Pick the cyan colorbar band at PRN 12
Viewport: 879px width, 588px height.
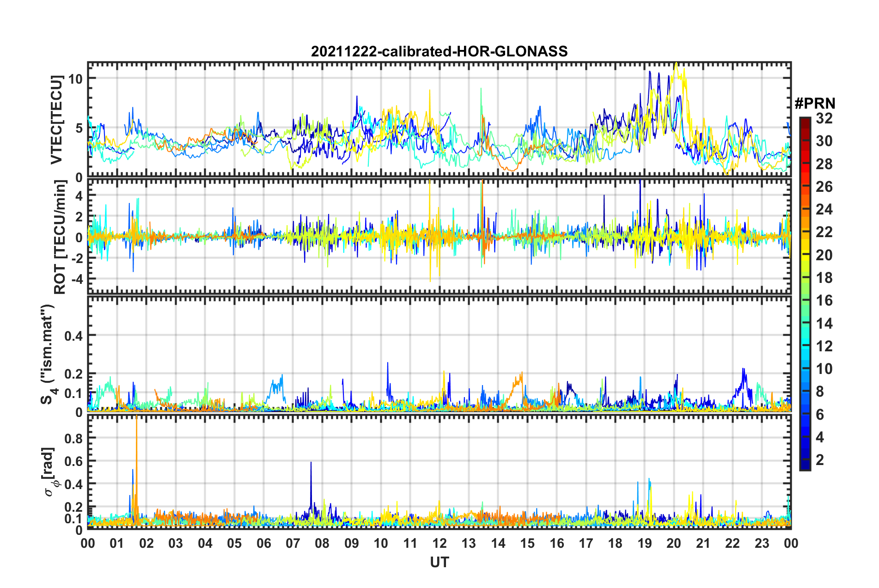pyautogui.click(x=805, y=346)
